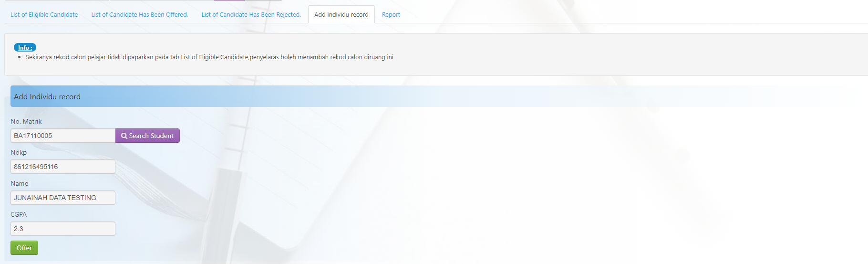Click the info message starting with Sekiranya

pyautogui.click(x=209, y=57)
